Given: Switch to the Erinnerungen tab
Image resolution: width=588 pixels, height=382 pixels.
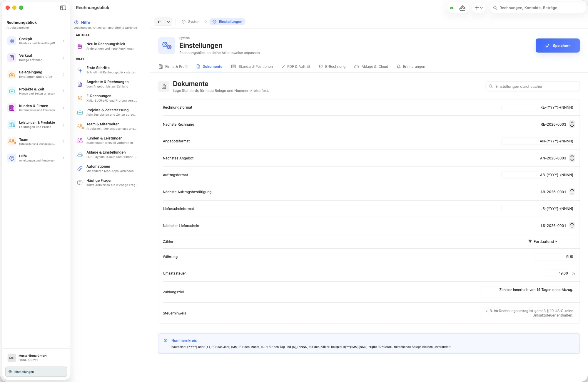Looking at the screenshot, I should coord(411,67).
